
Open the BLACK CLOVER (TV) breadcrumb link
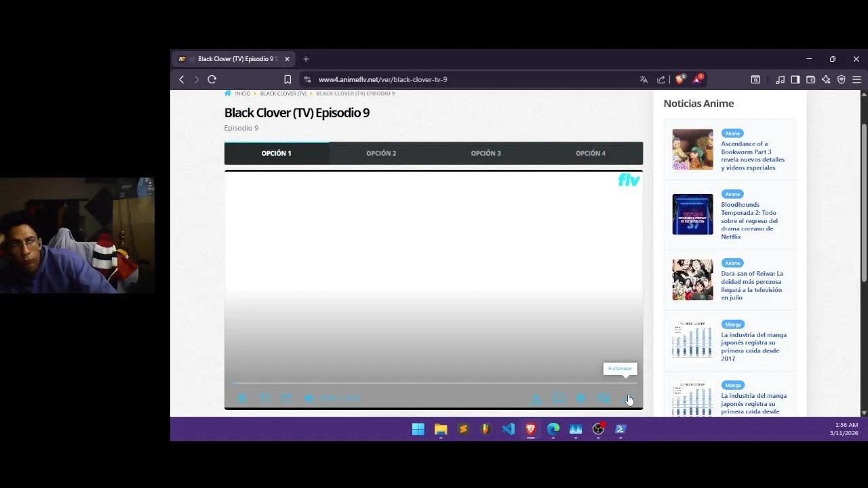[283, 94]
